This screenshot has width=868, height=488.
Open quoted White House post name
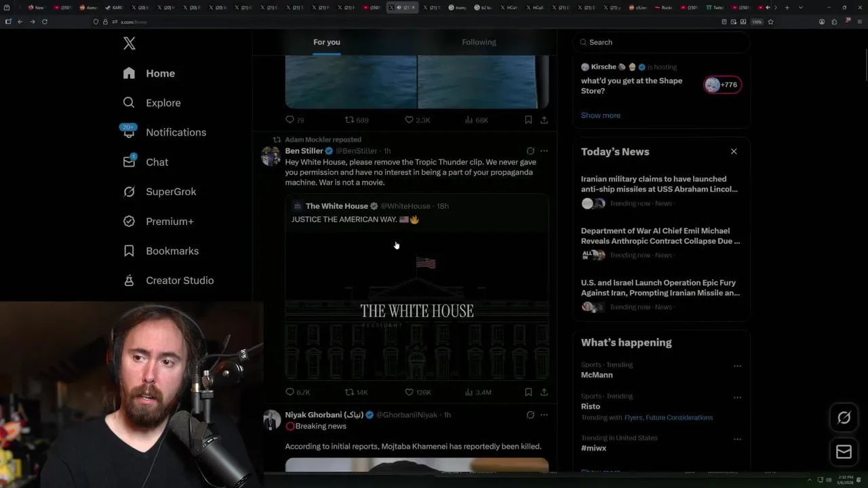[x=336, y=206]
